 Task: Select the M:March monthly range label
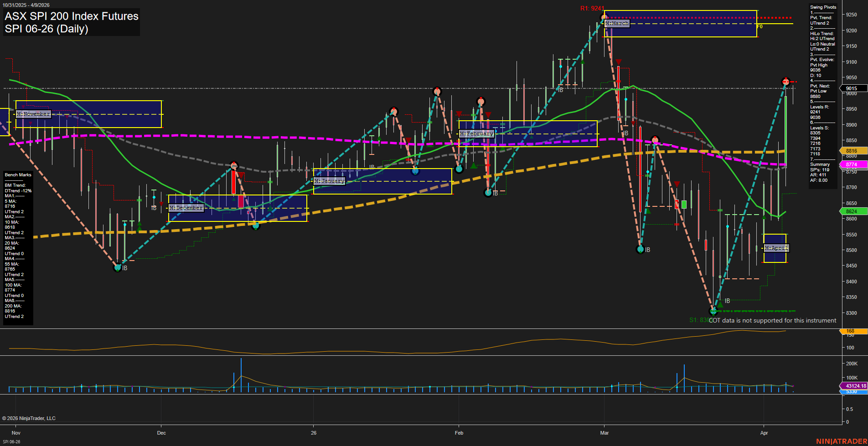click(x=617, y=23)
